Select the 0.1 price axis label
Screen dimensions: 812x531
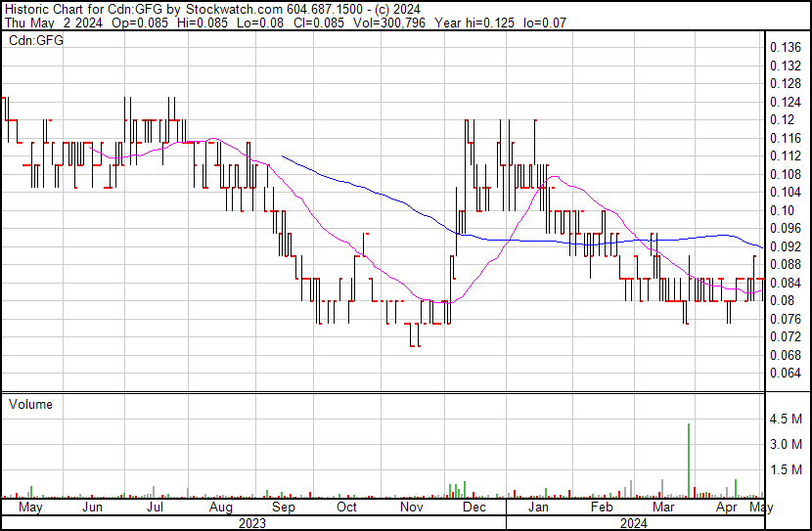tap(782, 210)
